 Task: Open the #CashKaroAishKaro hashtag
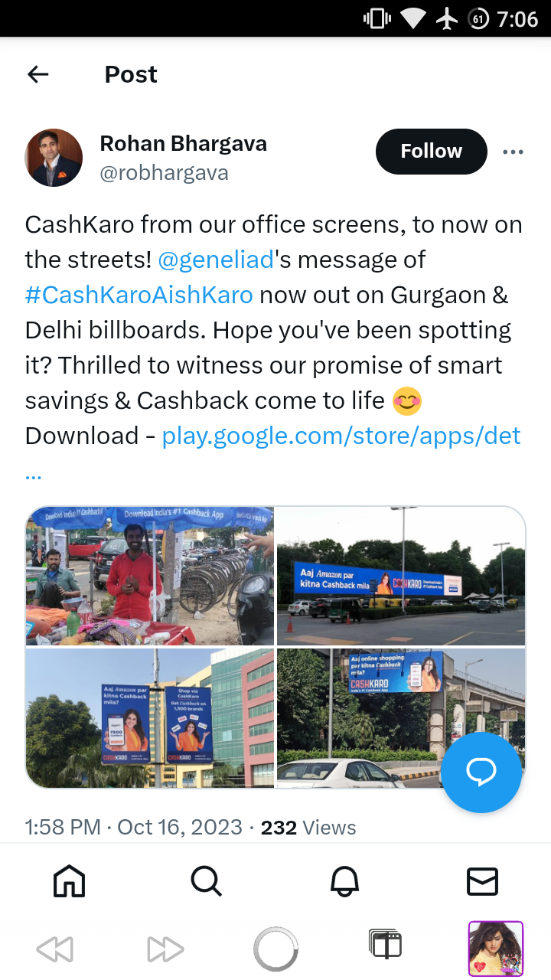point(139,295)
